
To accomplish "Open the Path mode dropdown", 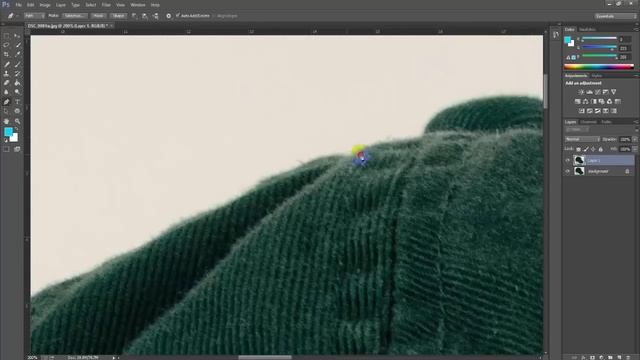I will click(34, 16).
